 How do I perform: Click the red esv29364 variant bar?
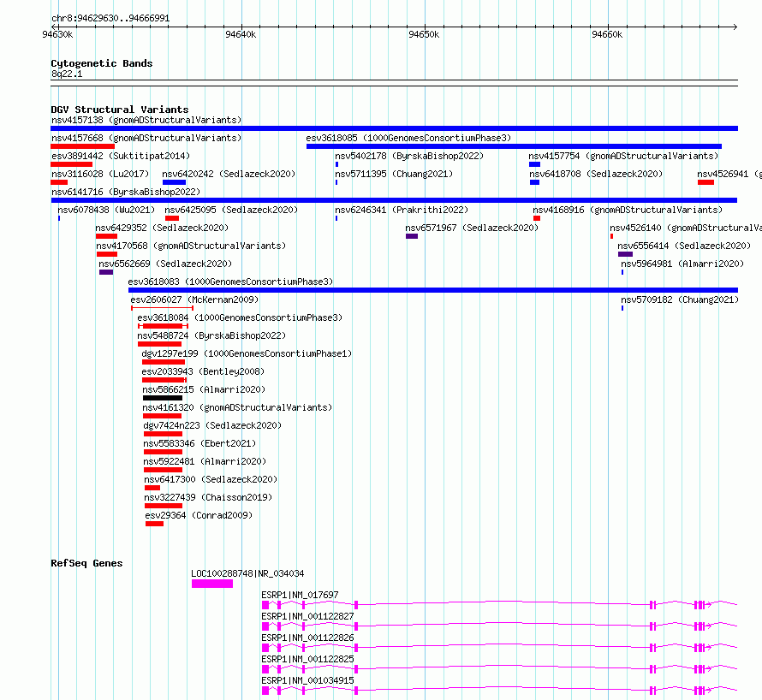154,524
